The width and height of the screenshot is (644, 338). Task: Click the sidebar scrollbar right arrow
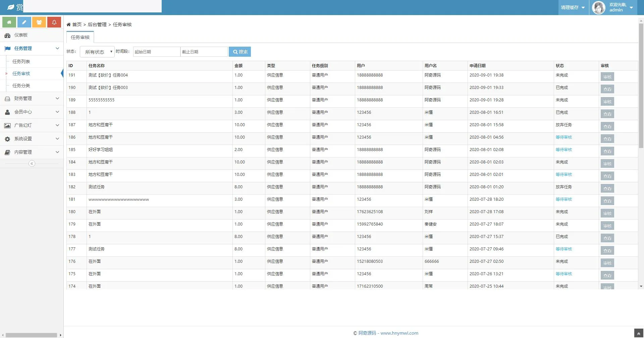pyautogui.click(x=60, y=335)
